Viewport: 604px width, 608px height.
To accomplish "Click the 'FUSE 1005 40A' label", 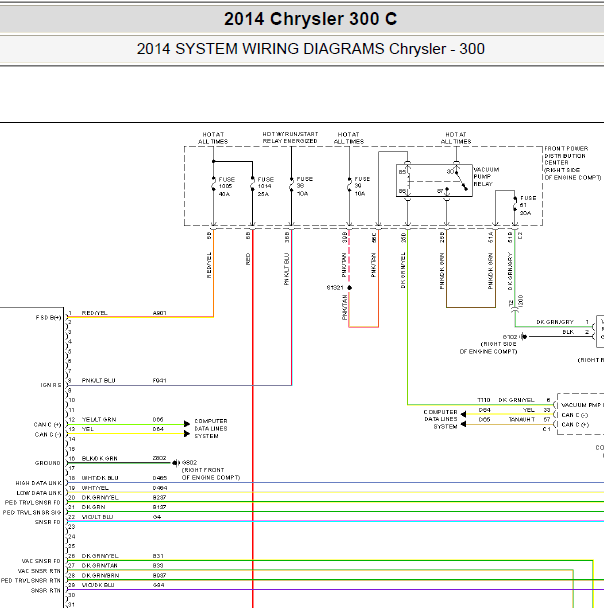I will [227, 187].
